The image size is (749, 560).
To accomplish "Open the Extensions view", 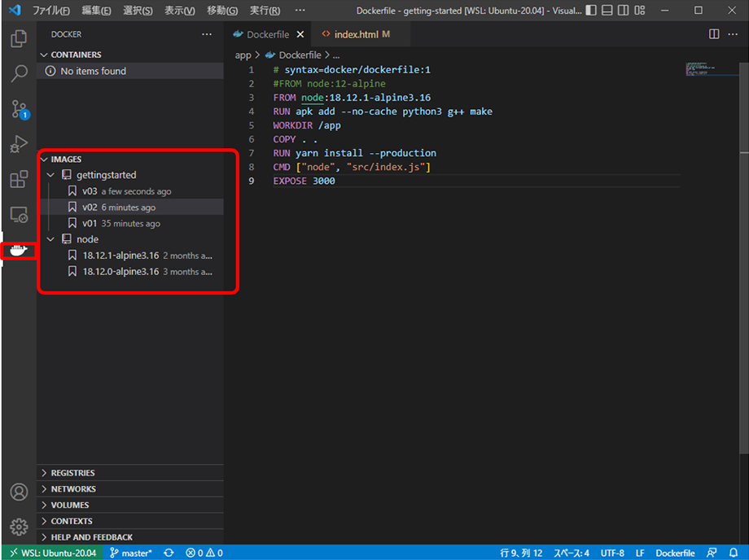I will point(19,180).
